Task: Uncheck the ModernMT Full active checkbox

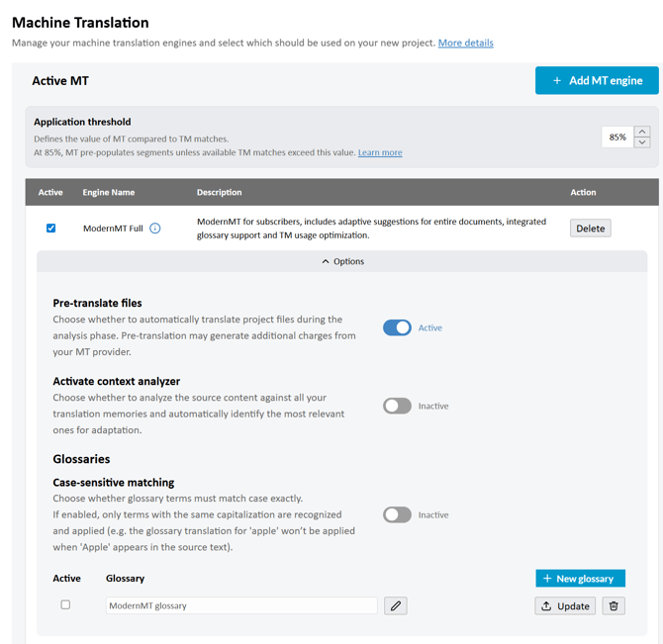Action: [x=50, y=229]
